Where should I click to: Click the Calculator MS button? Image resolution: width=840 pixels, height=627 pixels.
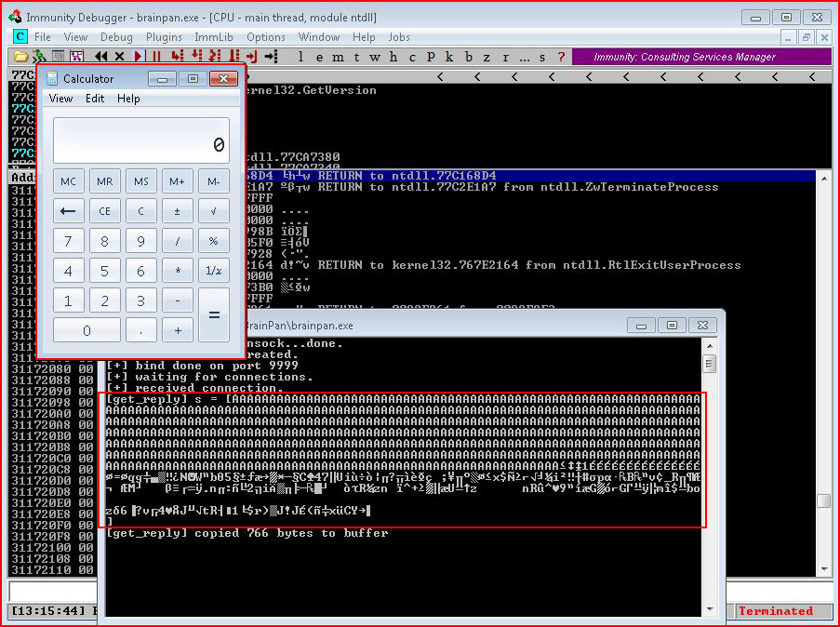140,181
